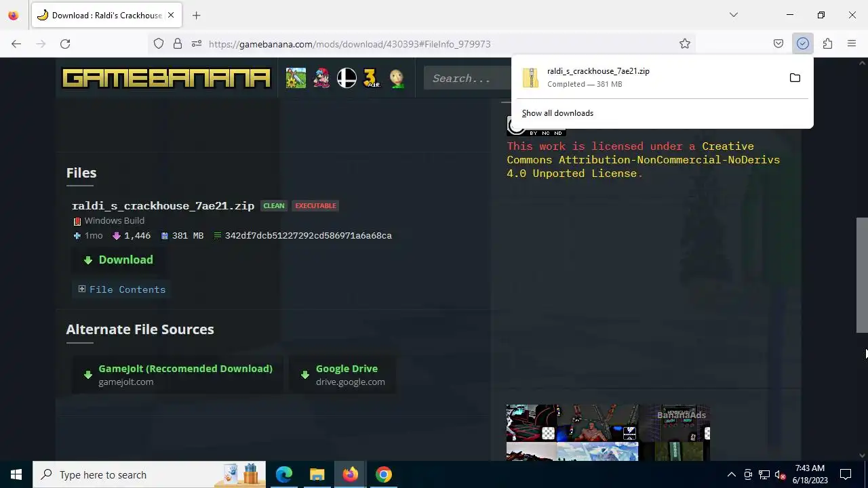The width and height of the screenshot is (868, 488).
Task: Click the EXECUTABLE warning badge
Action: pos(315,205)
